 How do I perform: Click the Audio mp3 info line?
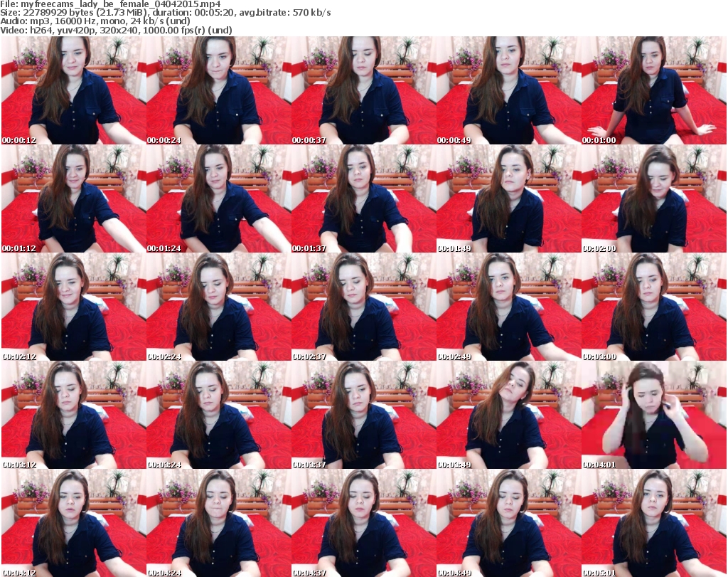[x=95, y=21]
